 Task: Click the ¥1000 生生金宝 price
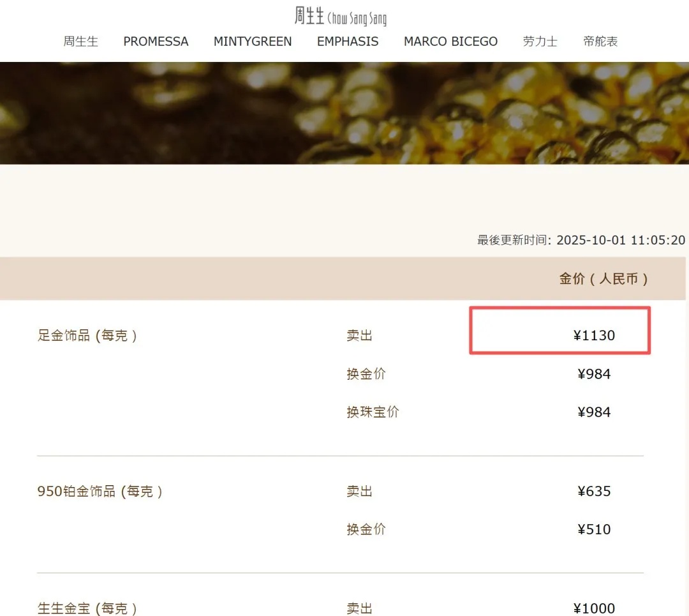pyautogui.click(x=594, y=608)
